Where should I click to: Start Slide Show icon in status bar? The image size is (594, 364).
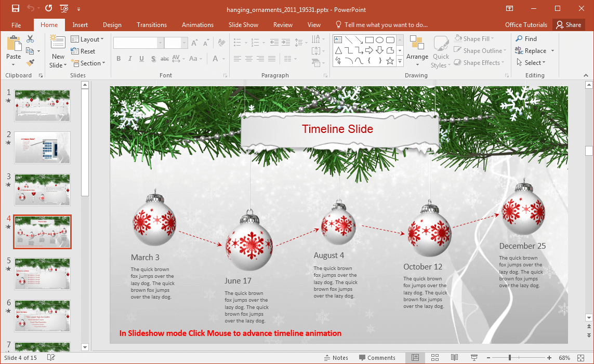pos(474,358)
